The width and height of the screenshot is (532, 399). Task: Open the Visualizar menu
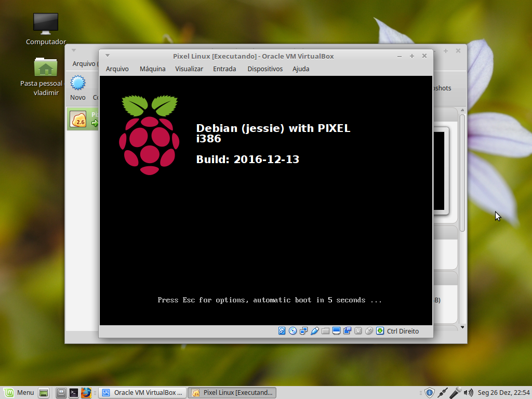point(189,69)
